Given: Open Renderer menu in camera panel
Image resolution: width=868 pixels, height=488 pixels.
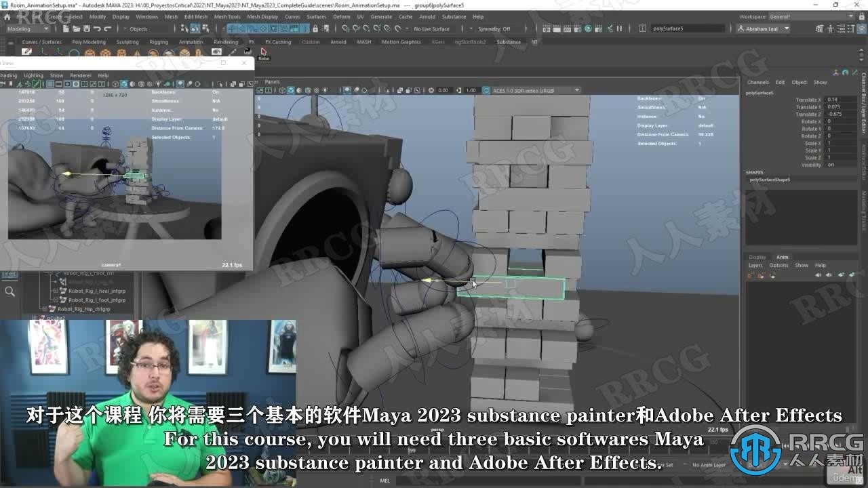Looking at the screenshot, I should [x=81, y=75].
